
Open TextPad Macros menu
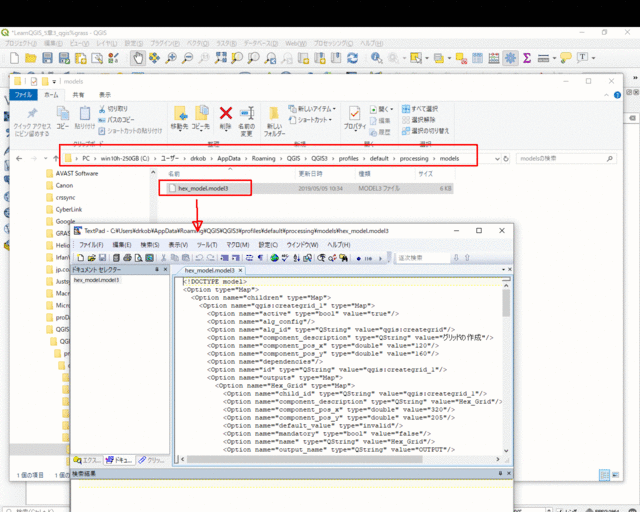click(x=238, y=245)
